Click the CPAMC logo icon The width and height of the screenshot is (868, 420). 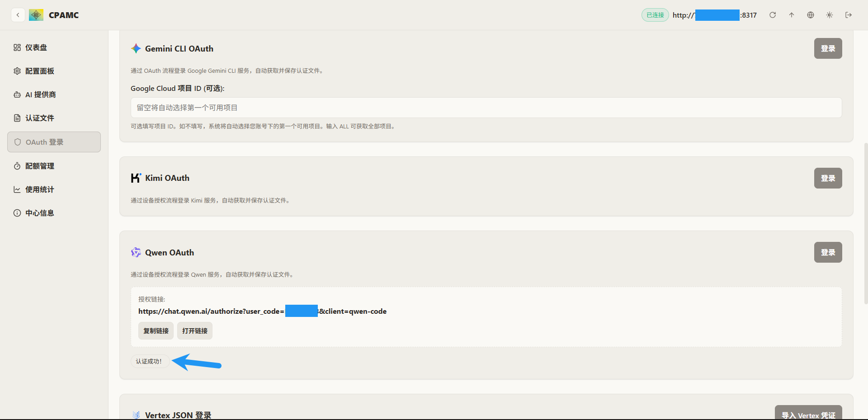36,15
